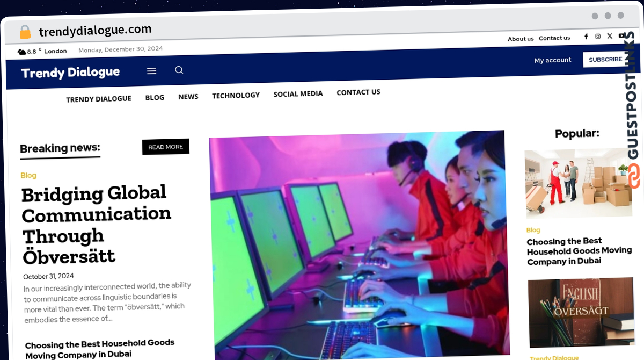Open the TECHNOLOGY menu item
This screenshot has width=644, height=360.
coord(236,96)
